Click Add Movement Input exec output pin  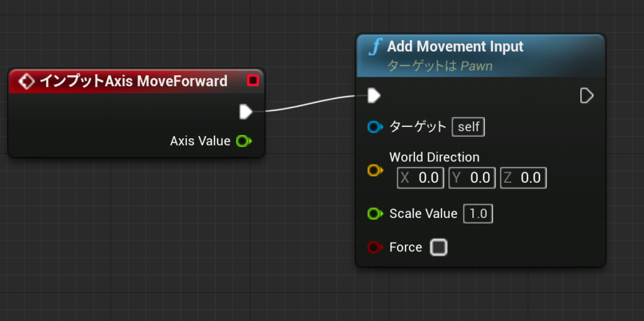587,95
